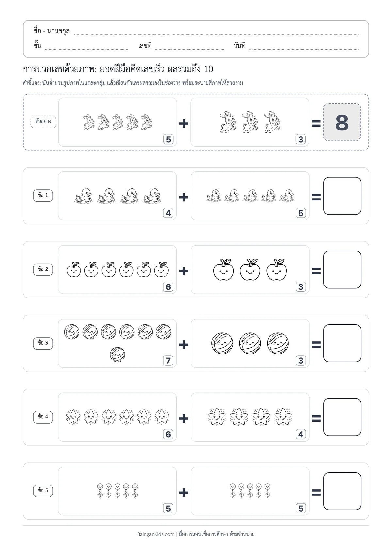392x555 pixels.
Task: Click the empty answer box for ข้อ 5
Action: pos(342,491)
